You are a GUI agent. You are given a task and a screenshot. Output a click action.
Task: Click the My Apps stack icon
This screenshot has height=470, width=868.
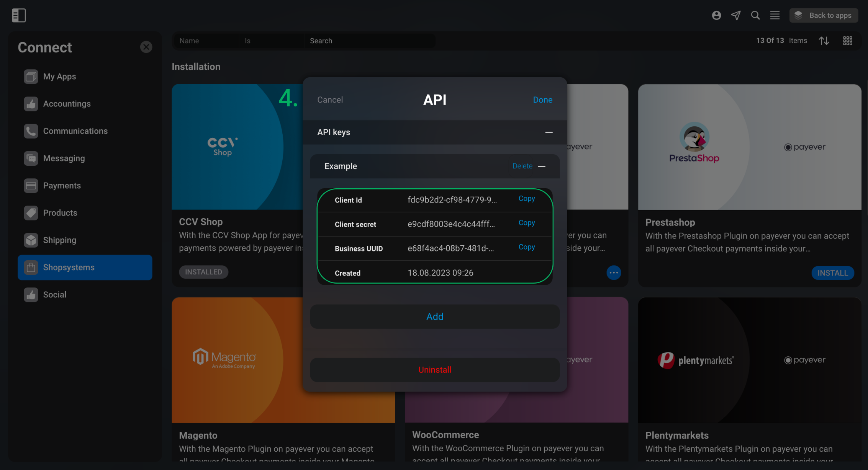click(x=31, y=77)
